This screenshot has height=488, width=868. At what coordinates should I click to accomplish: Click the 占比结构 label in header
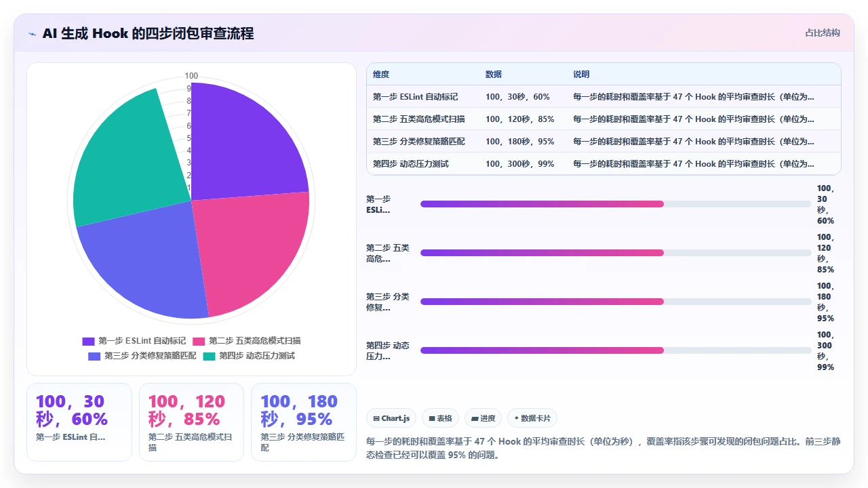[x=823, y=33]
